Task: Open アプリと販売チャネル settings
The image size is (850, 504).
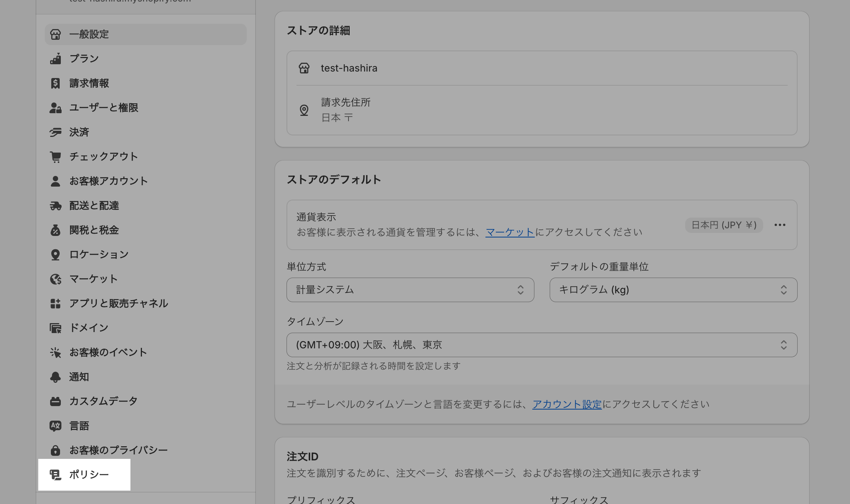Action: (119, 304)
